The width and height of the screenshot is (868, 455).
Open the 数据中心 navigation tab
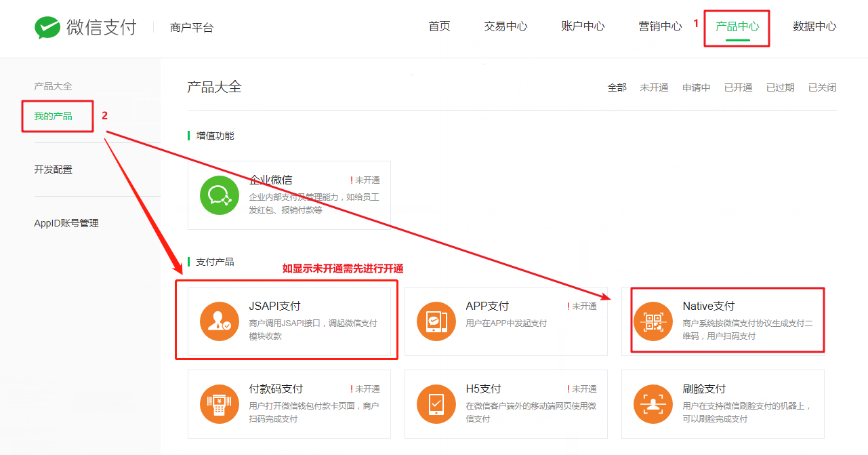[x=814, y=26]
